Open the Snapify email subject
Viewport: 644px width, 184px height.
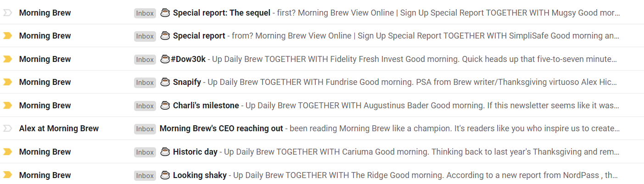point(187,82)
